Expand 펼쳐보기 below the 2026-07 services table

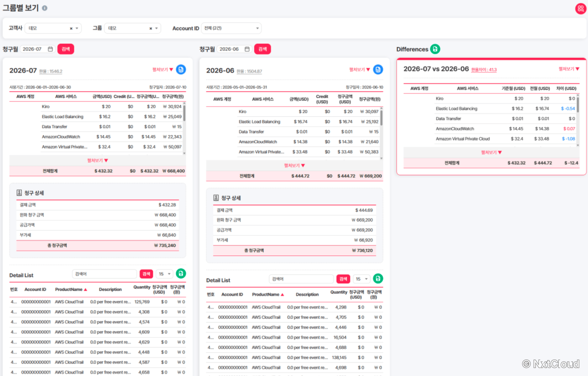[97, 160]
